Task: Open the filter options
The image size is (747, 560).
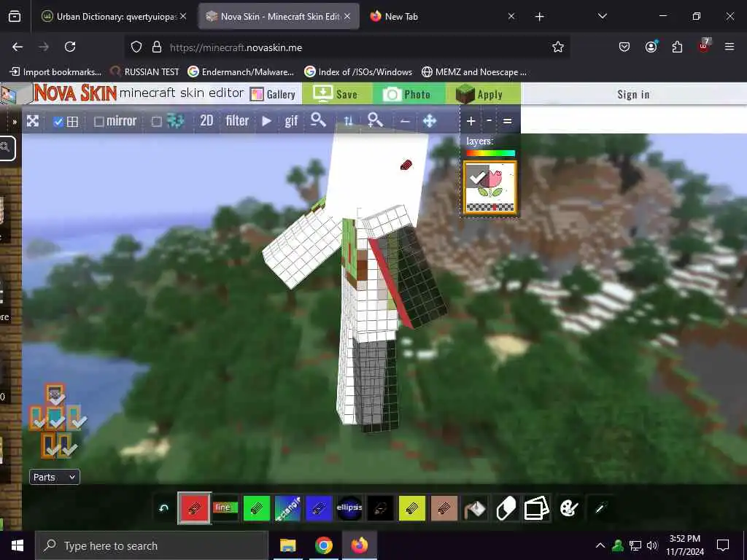Action: (x=237, y=121)
